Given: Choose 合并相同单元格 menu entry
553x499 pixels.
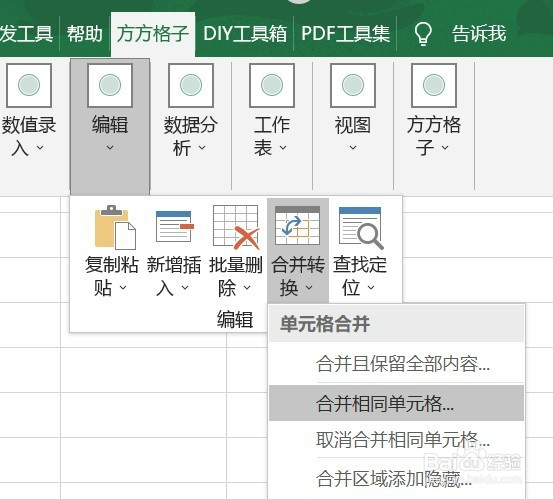Looking at the screenshot, I should pos(396,403).
